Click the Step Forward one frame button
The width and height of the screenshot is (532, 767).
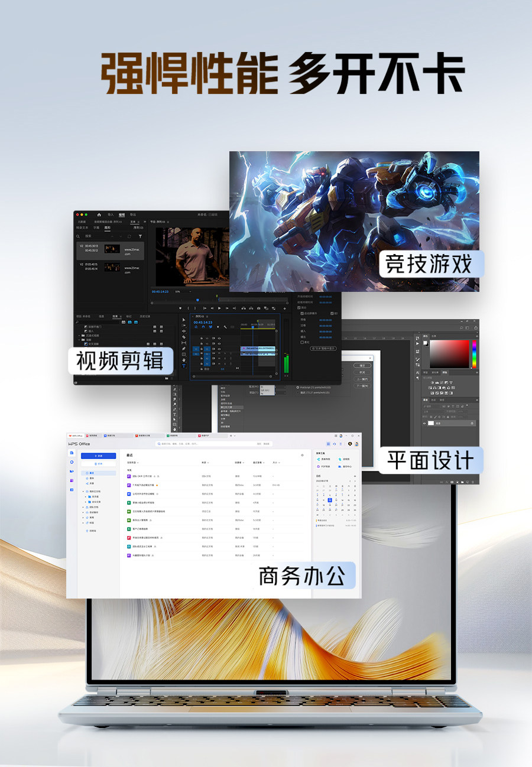coord(227,308)
